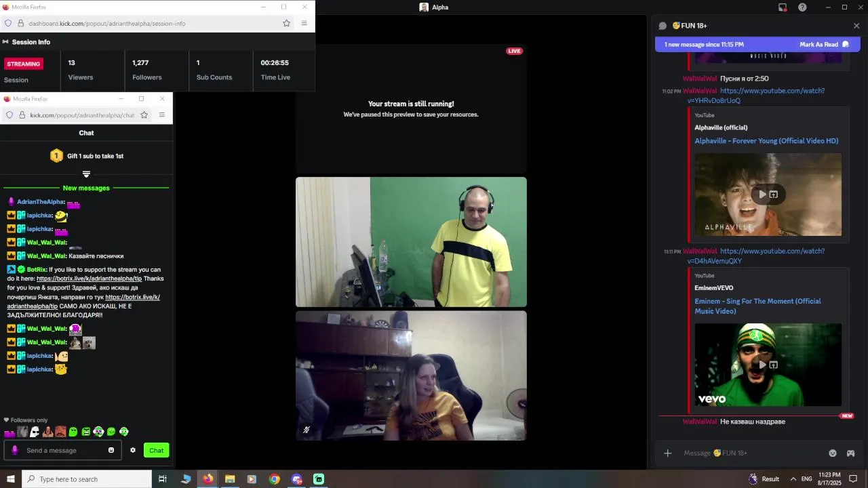
Task: Click AdrianTheAlpha username in chat
Action: click(41, 202)
